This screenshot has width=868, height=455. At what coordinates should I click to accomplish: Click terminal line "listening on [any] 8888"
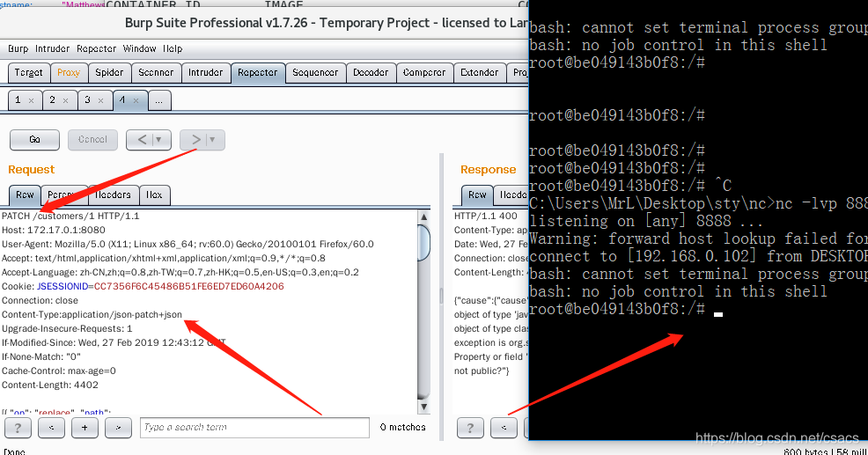pyautogui.click(x=646, y=221)
